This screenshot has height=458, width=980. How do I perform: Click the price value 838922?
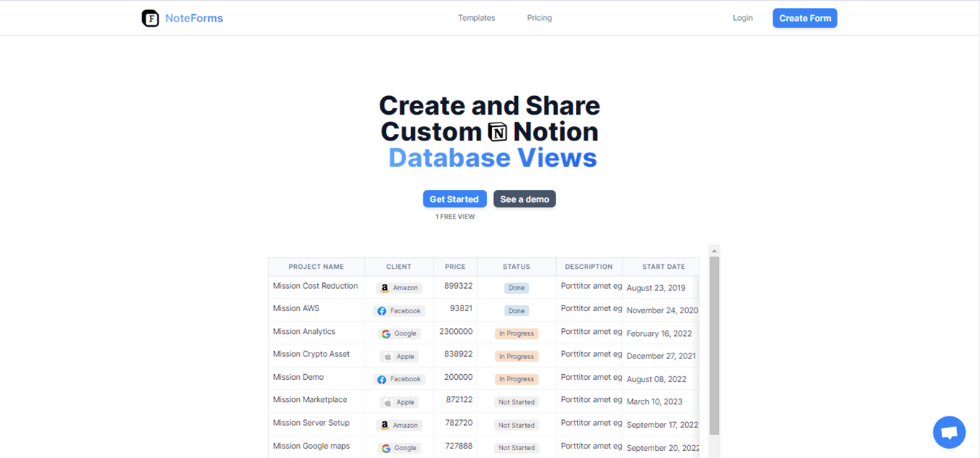pyautogui.click(x=458, y=354)
